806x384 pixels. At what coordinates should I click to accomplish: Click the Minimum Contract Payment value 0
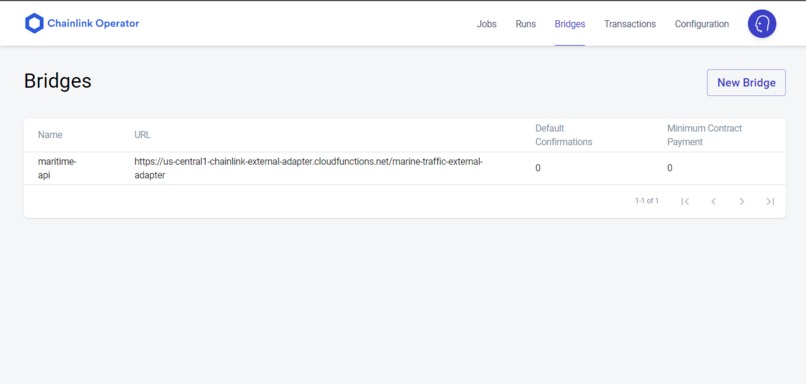[x=669, y=168]
